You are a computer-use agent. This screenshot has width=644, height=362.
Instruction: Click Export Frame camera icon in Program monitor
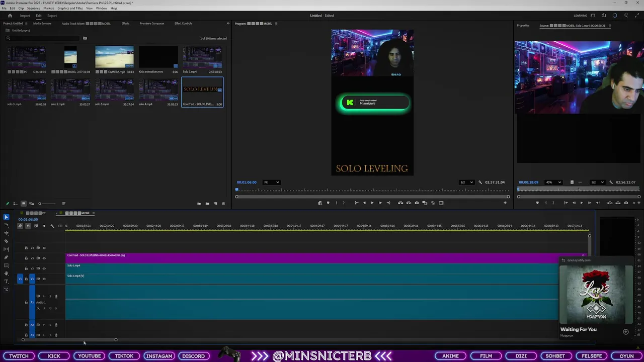coord(417,203)
